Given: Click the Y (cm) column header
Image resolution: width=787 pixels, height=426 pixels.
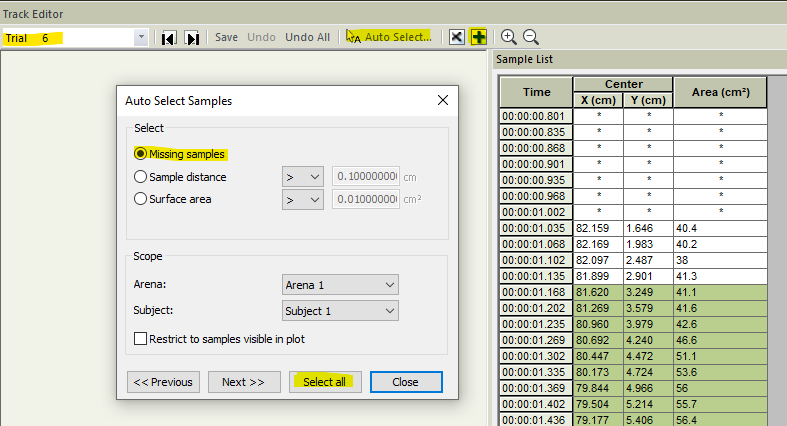Looking at the screenshot, I should 648,100.
